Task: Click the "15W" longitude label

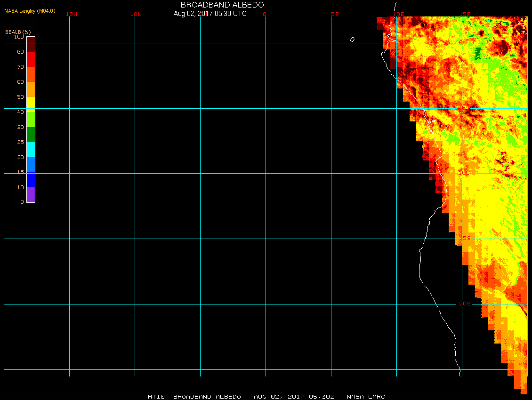Action: tap(72, 14)
